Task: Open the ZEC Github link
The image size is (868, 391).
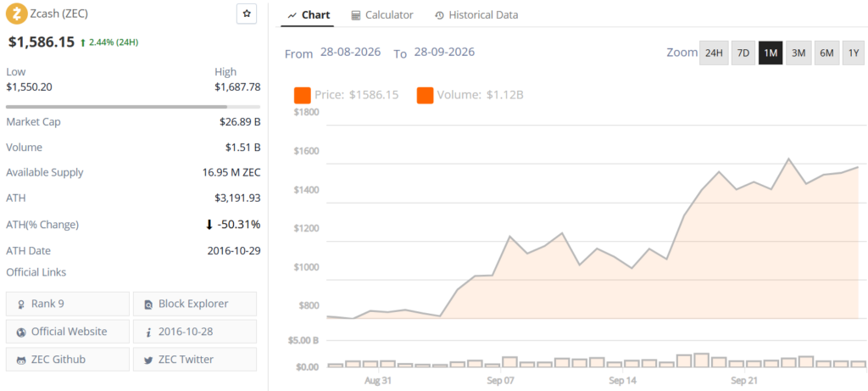Action: pos(68,360)
